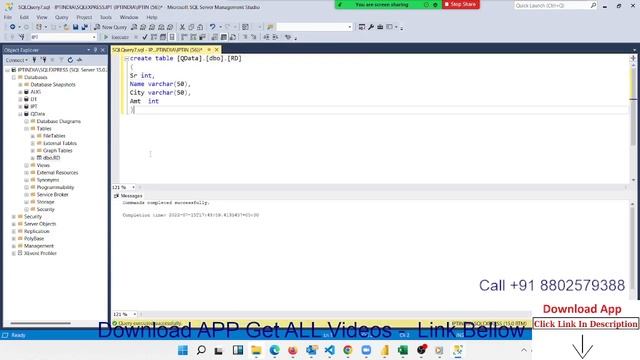Click the Navigate Backward arrow icon
Image resolution: width=640 pixels, height=360 pixels.
[x=13, y=27]
